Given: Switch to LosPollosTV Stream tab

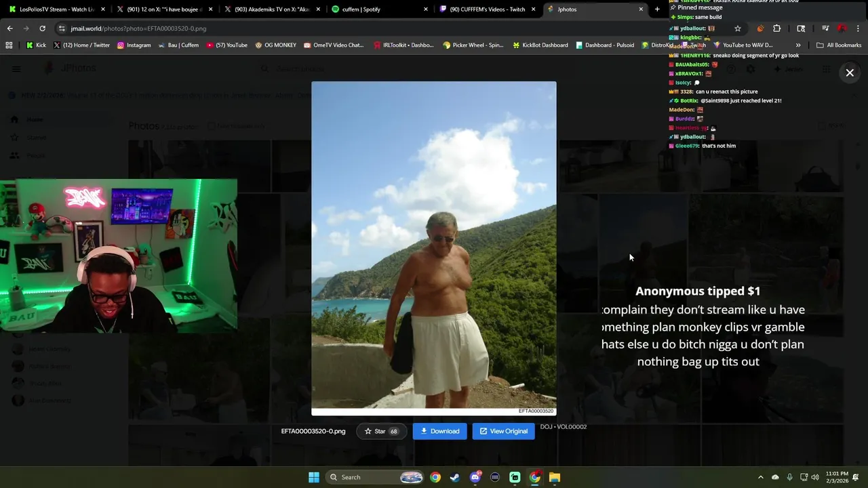Looking at the screenshot, I should (x=56, y=9).
